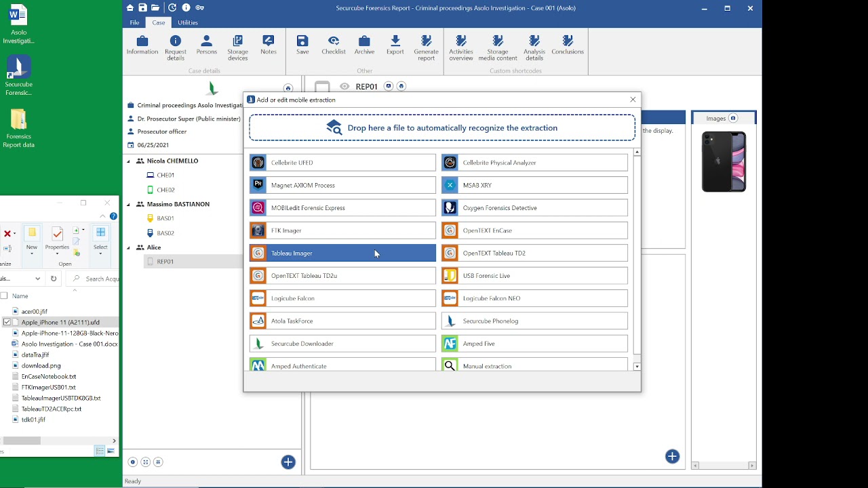Click the info icon in title bar
This screenshot has width=868, height=488.
pos(186,7)
